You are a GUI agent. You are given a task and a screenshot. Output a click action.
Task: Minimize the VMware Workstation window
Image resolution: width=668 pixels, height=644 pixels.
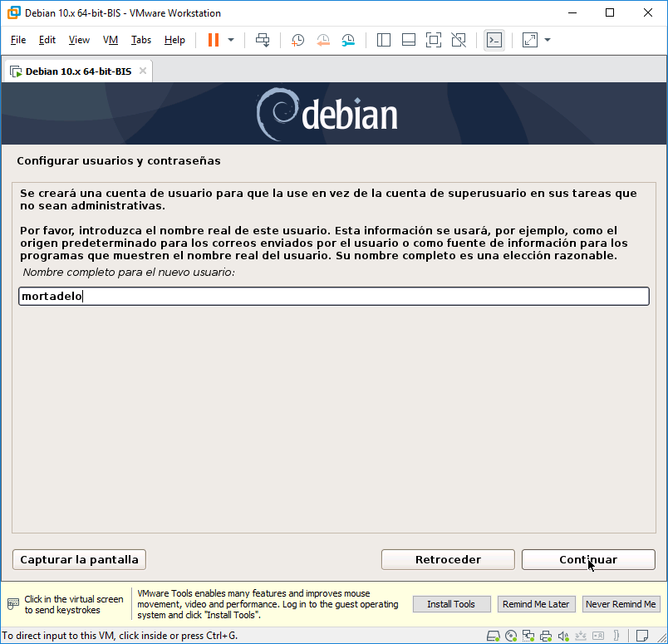point(572,12)
